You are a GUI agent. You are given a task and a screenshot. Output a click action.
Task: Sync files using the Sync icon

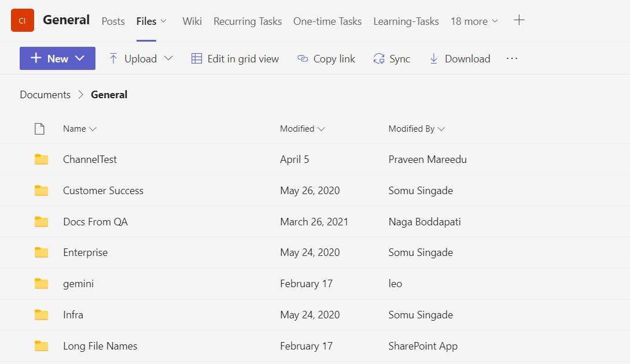tap(379, 58)
